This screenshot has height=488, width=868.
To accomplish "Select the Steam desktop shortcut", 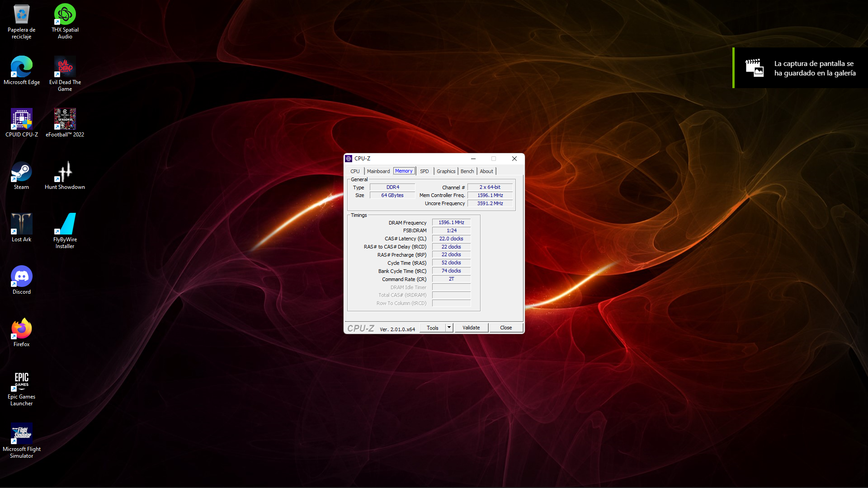I will pos(21,172).
